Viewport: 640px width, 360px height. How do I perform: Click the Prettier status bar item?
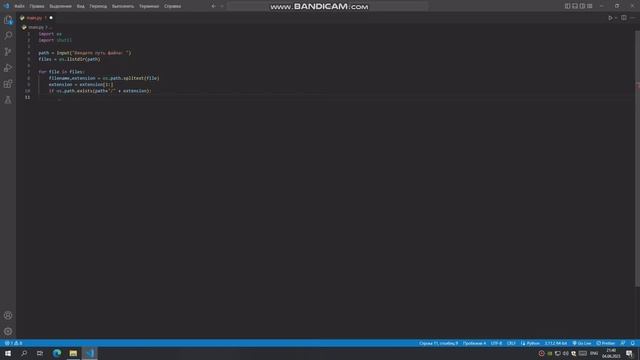click(x=605, y=343)
